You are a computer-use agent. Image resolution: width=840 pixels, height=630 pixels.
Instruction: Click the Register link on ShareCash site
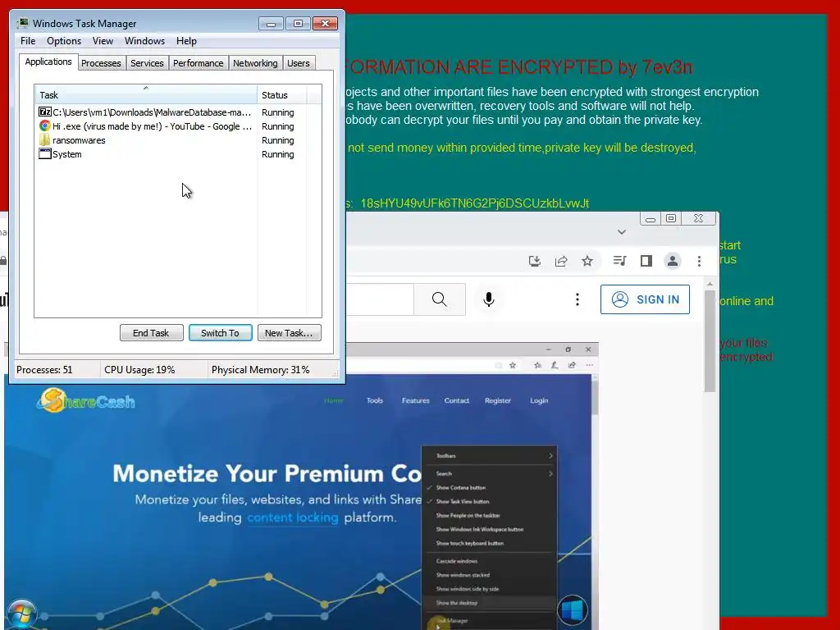[498, 400]
